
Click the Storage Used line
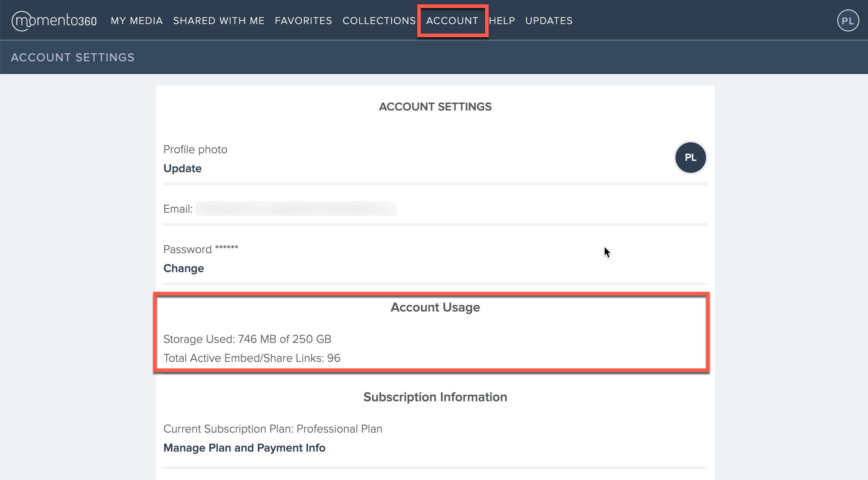click(x=247, y=339)
